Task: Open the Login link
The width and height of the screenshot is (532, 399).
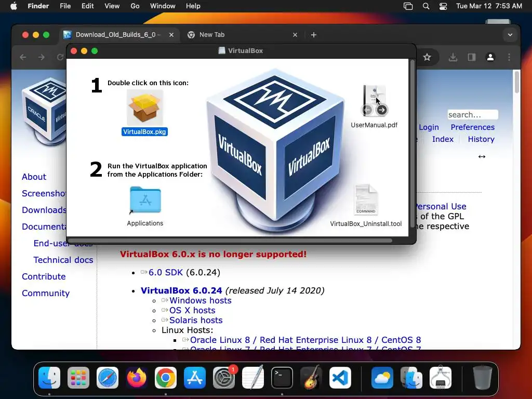Action: (x=429, y=127)
